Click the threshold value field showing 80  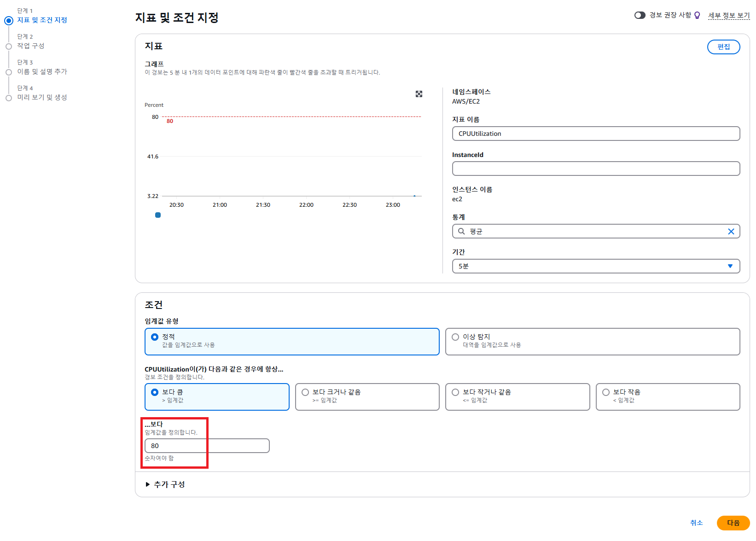click(207, 446)
